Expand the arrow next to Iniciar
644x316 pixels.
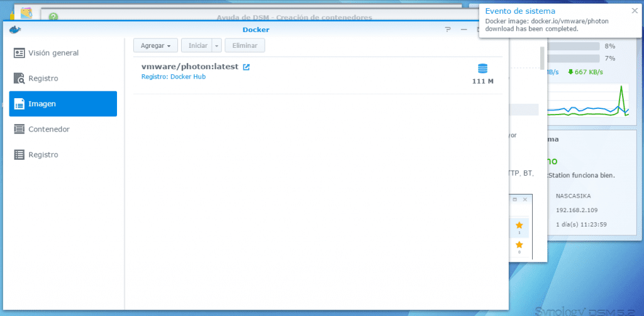click(217, 45)
